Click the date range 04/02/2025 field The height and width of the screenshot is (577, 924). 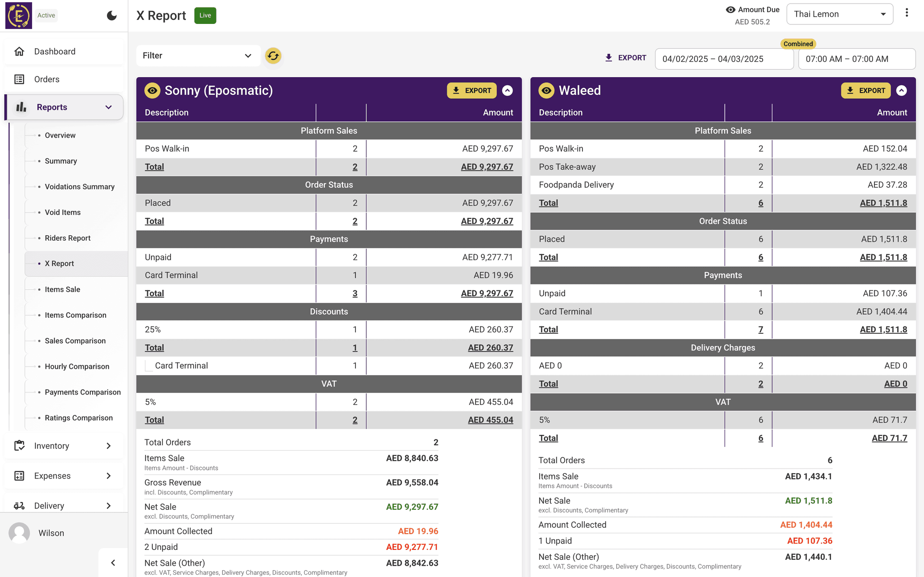coord(724,59)
